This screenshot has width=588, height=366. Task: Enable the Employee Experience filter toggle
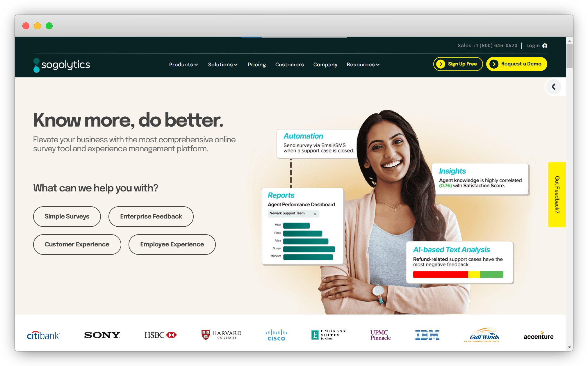(x=172, y=244)
